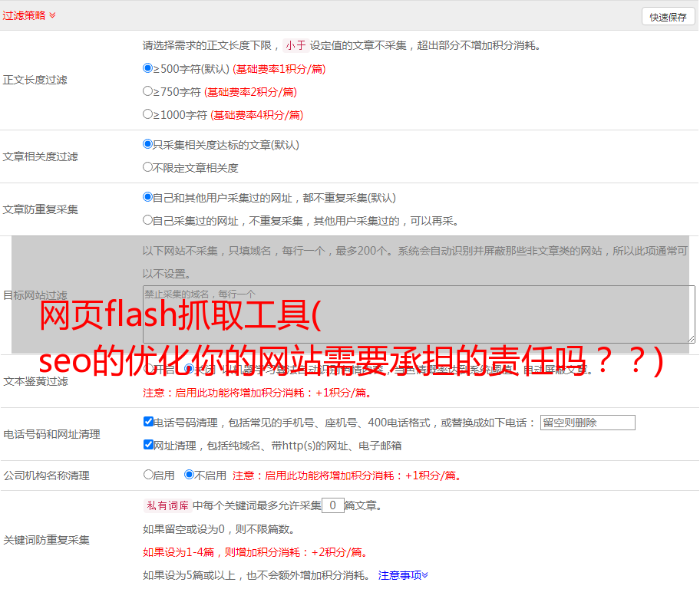The width and height of the screenshot is (700, 589).
Task: Click the 文章相关度过滤 label
Action: pos(40,156)
